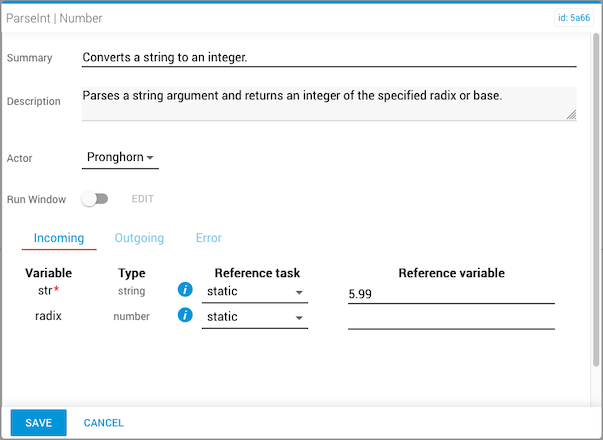Switch to the Incoming tab
The height and width of the screenshot is (440, 603).
coord(59,238)
